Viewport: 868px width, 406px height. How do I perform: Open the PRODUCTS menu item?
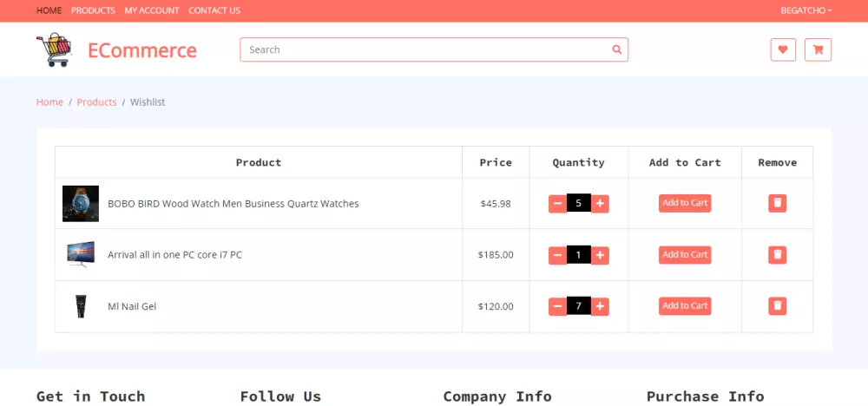pos(93,10)
